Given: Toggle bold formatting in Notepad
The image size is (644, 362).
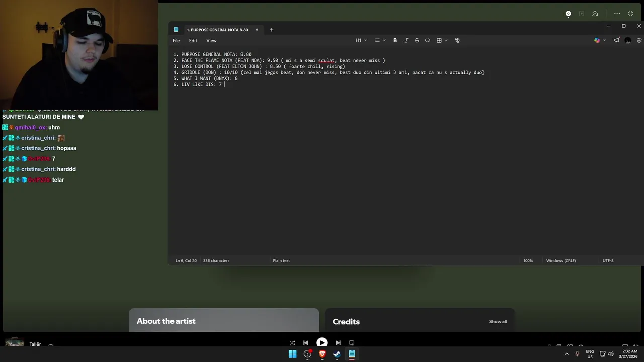Looking at the screenshot, I should point(395,40).
